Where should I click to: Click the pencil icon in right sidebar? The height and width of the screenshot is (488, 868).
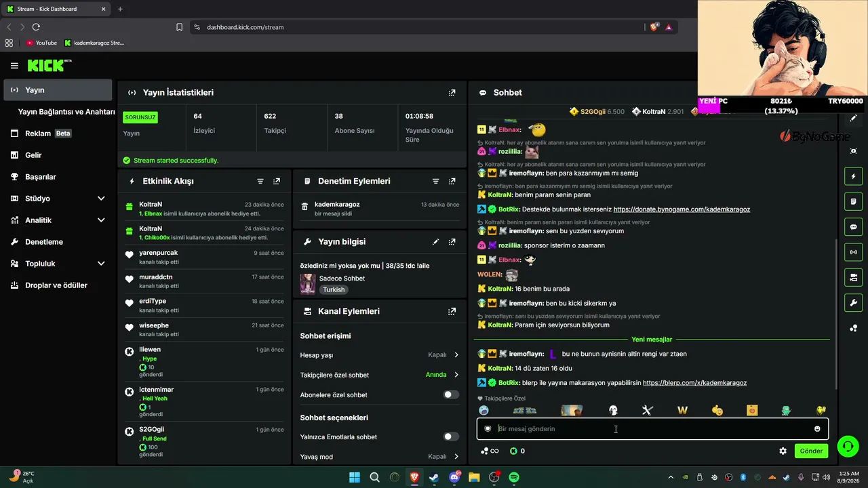pyautogui.click(x=853, y=118)
